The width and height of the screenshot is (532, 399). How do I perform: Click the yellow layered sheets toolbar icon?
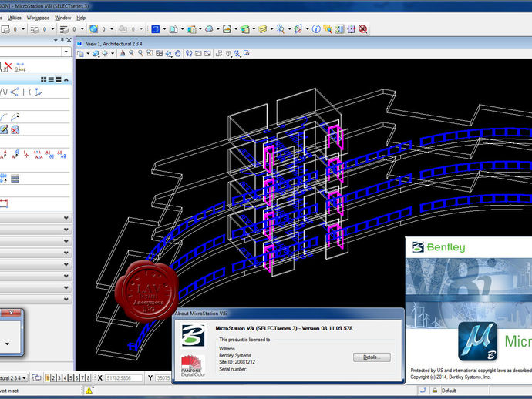click(x=263, y=29)
